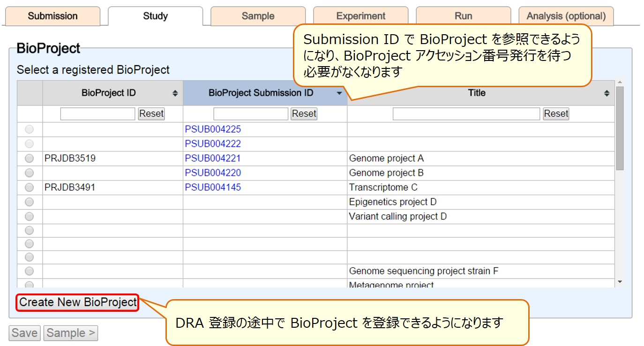Click the table vertical scrollbar thumb
Viewport: 644px width, 346px height.
(x=620, y=128)
